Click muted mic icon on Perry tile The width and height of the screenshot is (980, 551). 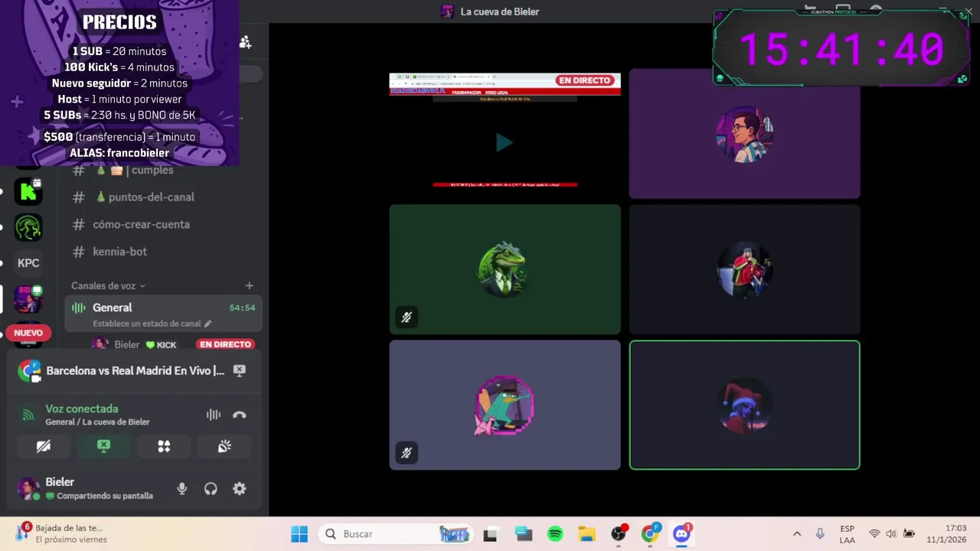(407, 452)
